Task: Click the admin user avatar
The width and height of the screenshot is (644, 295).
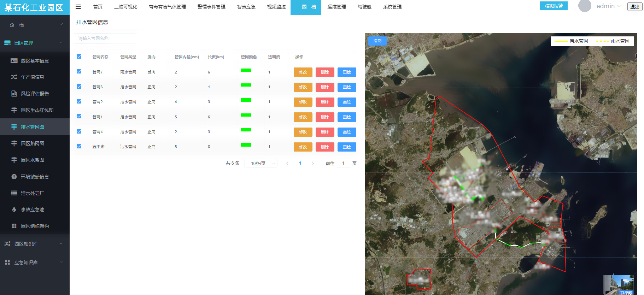Action: click(585, 6)
